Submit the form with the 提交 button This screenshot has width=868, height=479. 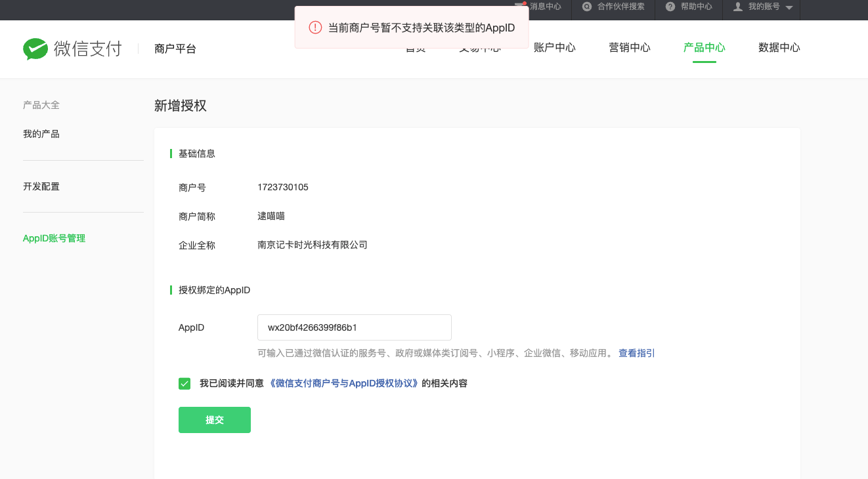pos(215,420)
